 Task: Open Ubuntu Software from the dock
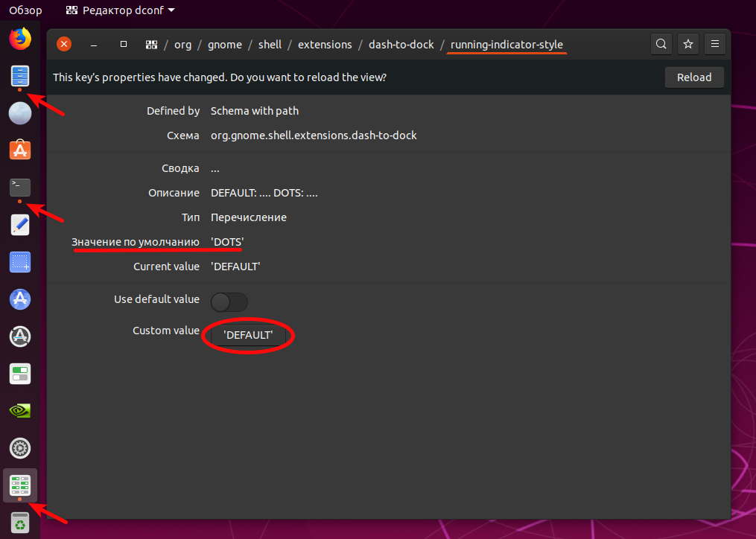click(19, 150)
